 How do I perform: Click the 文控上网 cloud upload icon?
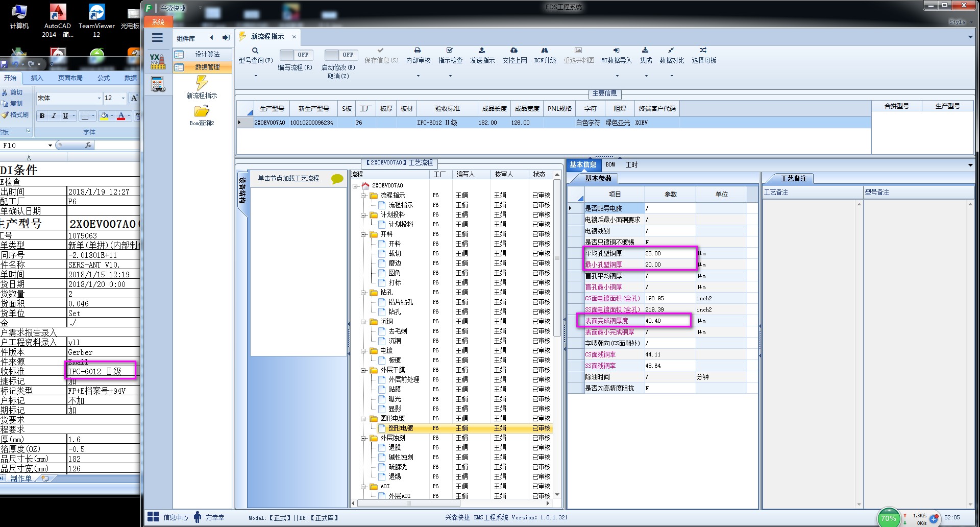[x=514, y=51]
